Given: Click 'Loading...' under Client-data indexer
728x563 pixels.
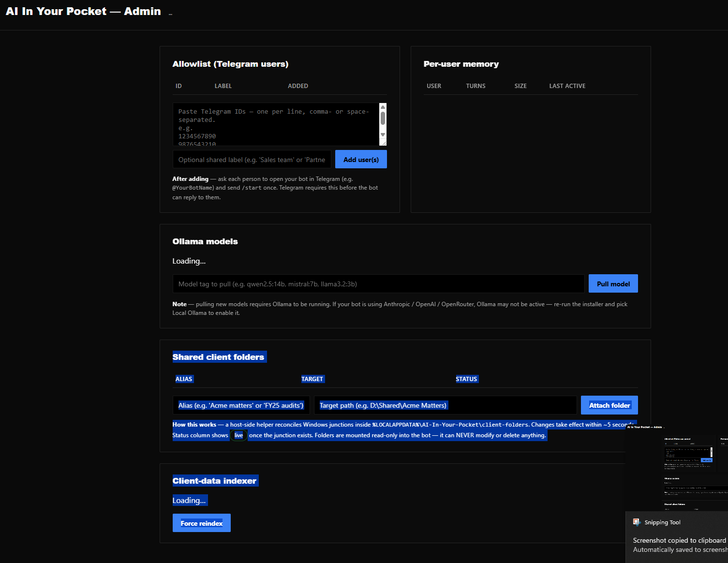Looking at the screenshot, I should click(x=189, y=501).
